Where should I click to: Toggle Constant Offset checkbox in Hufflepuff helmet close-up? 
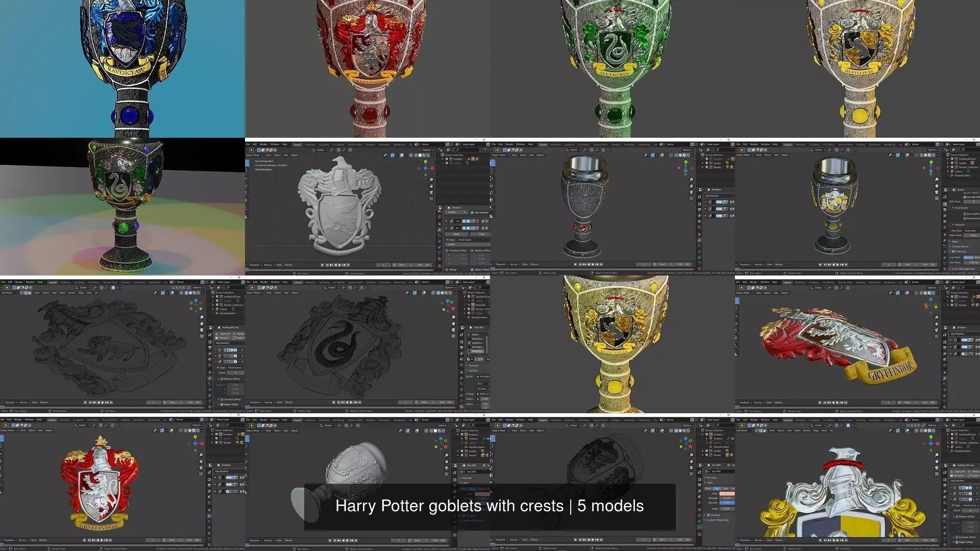tap(957, 537)
